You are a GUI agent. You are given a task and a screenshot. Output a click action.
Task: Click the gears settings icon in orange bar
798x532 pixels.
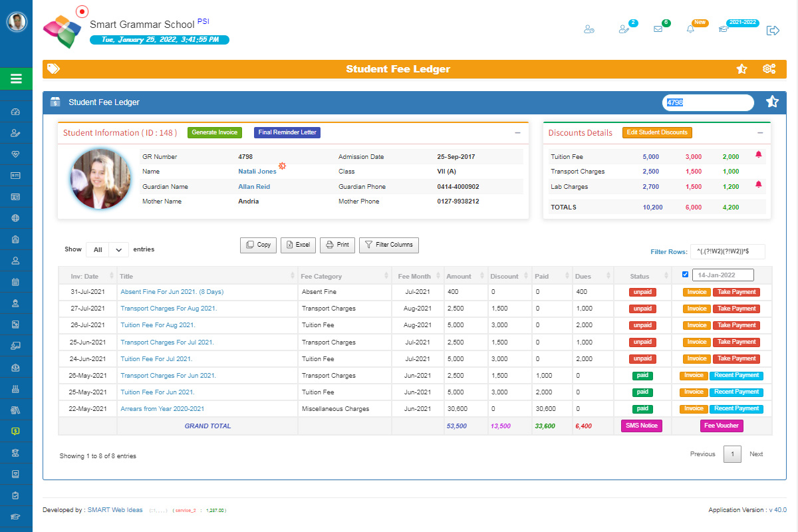pyautogui.click(x=769, y=68)
